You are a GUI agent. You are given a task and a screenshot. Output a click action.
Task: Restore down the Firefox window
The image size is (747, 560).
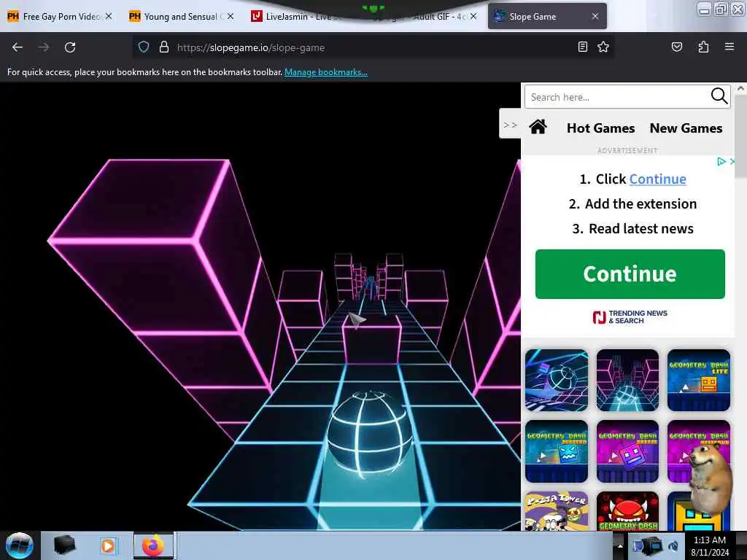tap(721, 9)
